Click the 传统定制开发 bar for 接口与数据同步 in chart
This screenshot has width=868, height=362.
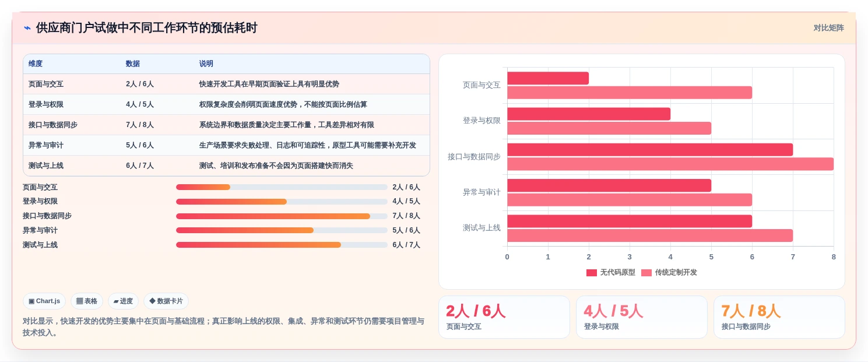click(x=670, y=164)
